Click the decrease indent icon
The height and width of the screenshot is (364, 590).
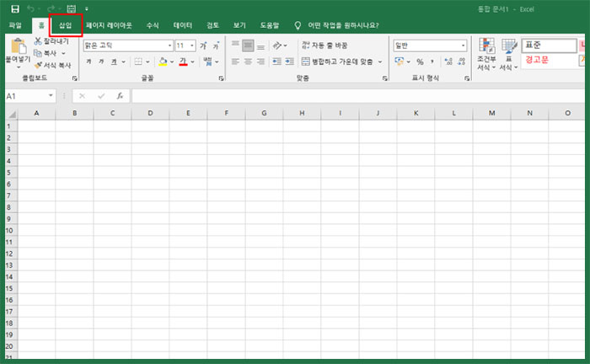[276, 62]
